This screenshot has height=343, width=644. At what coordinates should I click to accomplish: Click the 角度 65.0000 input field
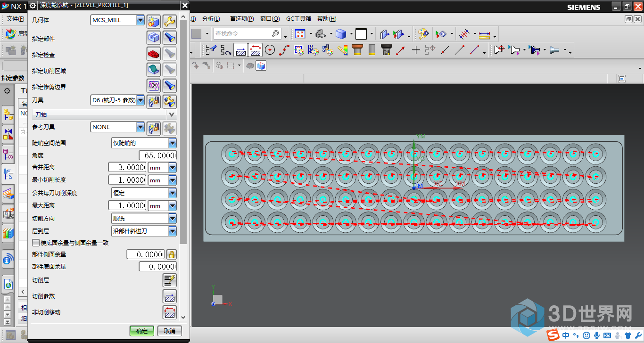click(158, 155)
